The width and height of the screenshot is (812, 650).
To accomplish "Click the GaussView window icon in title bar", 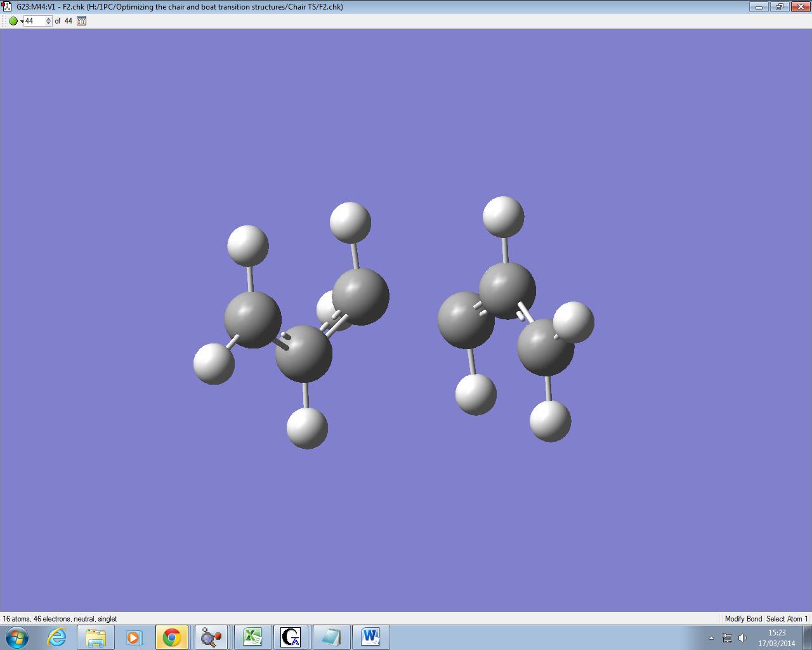I will tap(7, 7).
